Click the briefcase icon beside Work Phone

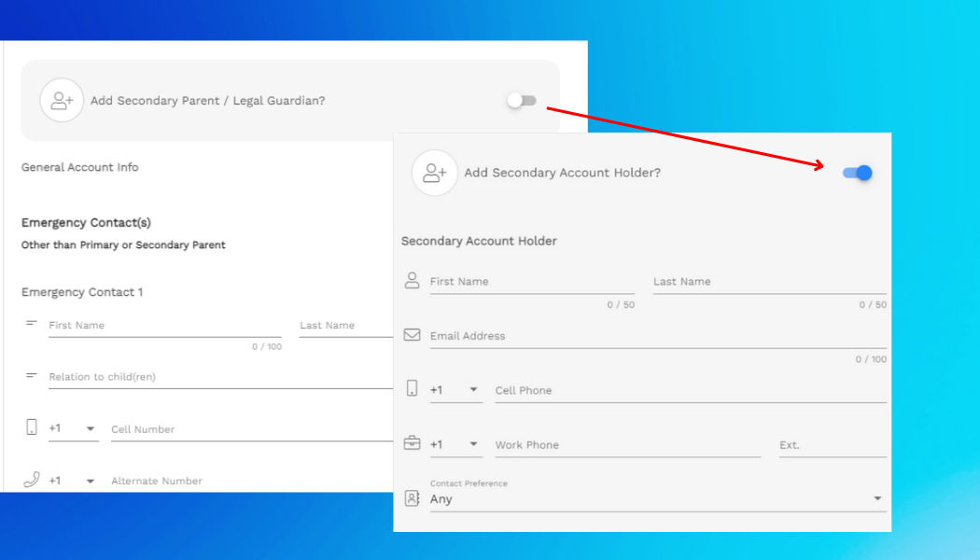pos(412,443)
